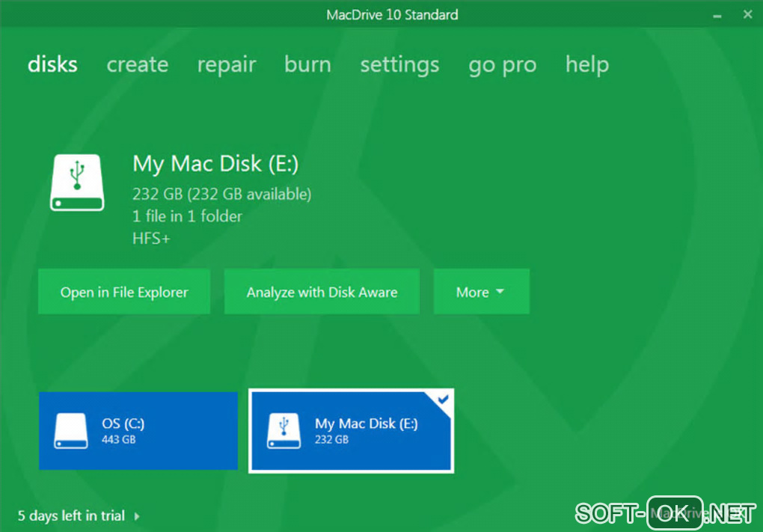
Task: Open the create tab
Action: [x=137, y=64]
